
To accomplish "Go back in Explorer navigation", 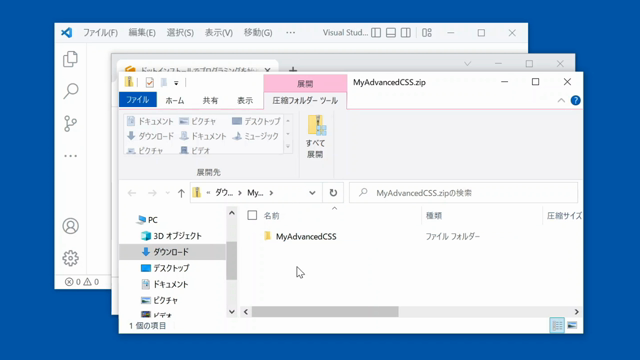I will 132,193.
